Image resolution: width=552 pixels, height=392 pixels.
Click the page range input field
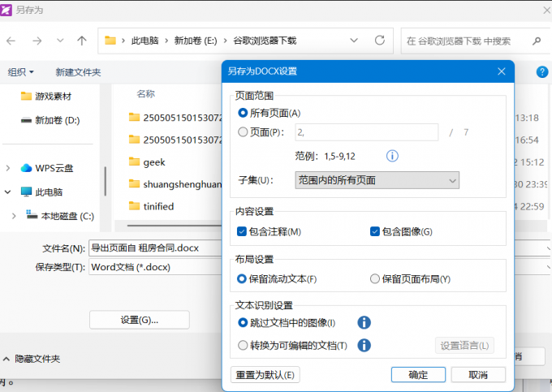(x=366, y=132)
